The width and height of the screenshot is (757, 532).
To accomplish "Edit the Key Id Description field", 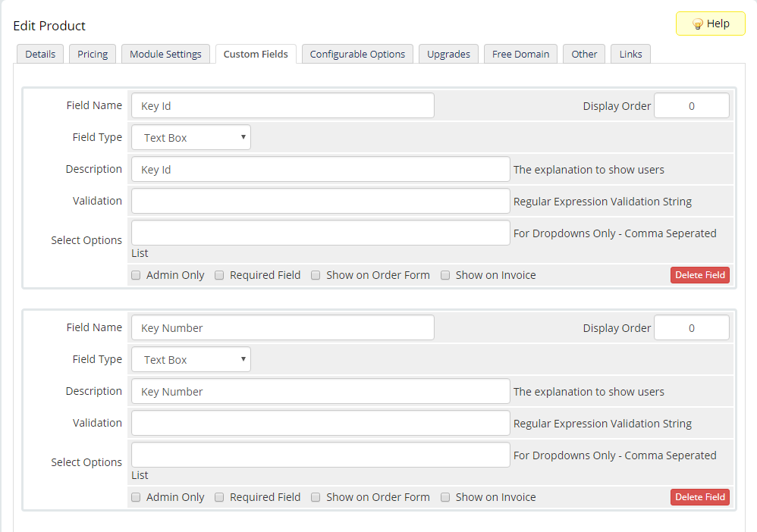I will click(x=320, y=170).
